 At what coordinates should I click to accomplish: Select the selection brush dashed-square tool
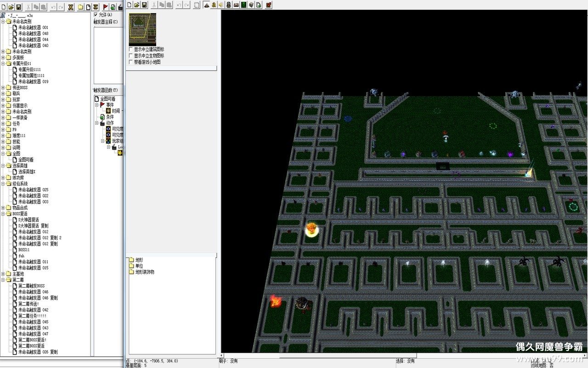tap(197, 5)
